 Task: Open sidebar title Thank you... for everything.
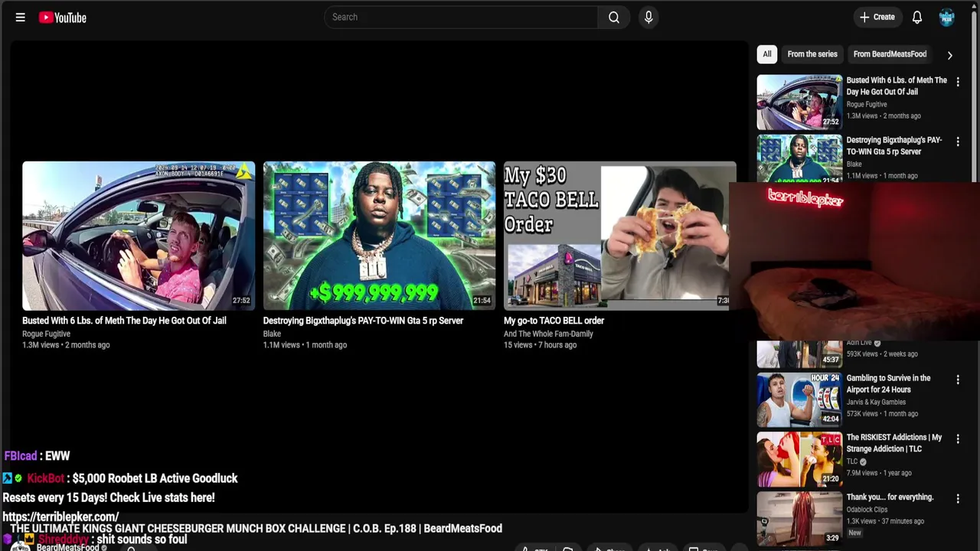[x=890, y=497]
